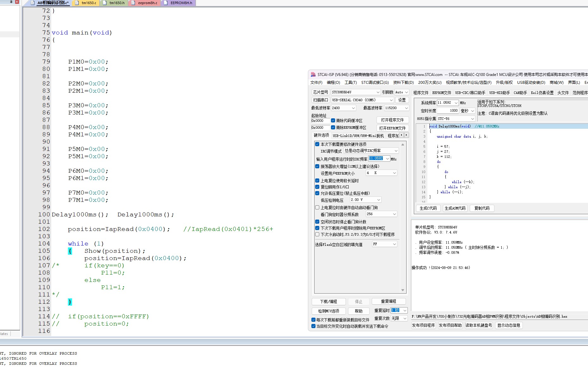Click the 生成C代码 button
588x367 pixels.
(428, 208)
